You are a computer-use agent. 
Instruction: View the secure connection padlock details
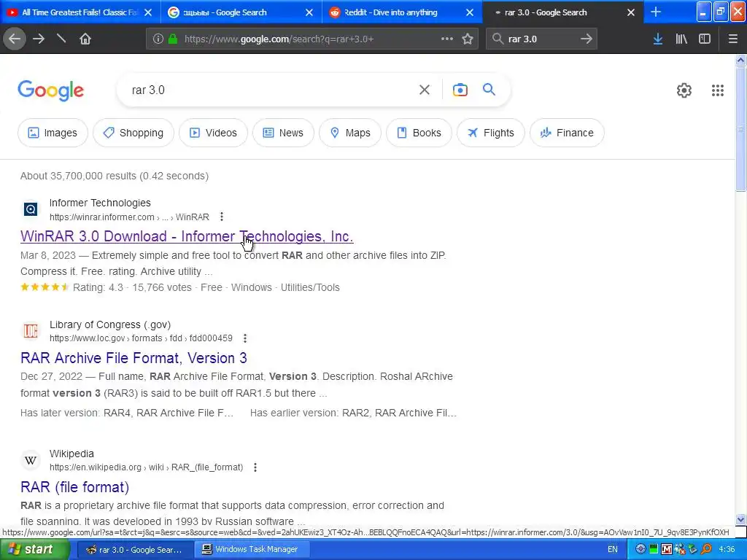point(173,39)
